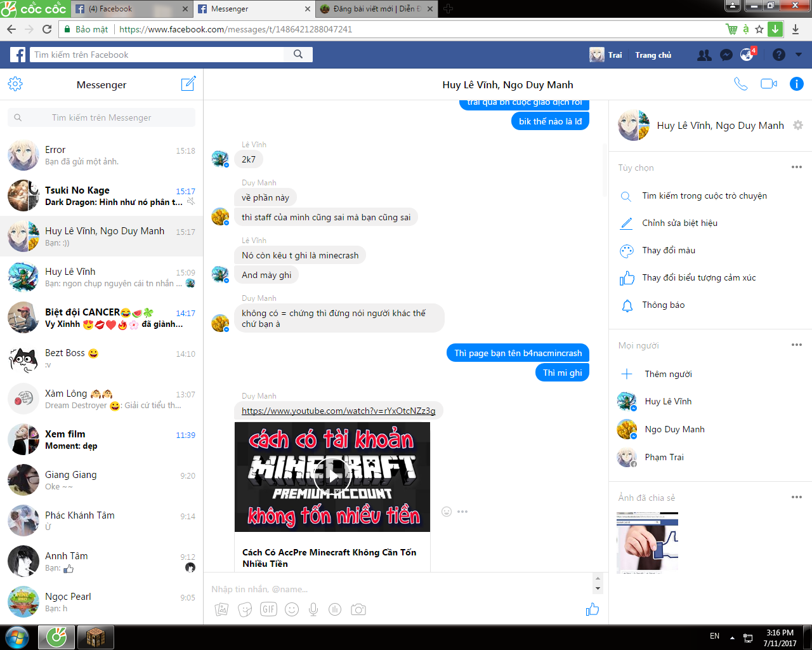The height and width of the screenshot is (650, 812).
Task: Open sticker picker in composer
Action: [245, 609]
